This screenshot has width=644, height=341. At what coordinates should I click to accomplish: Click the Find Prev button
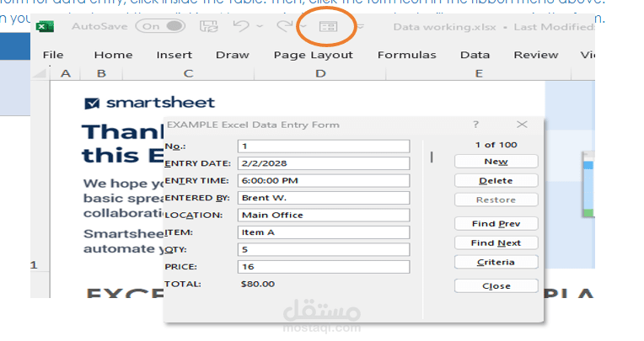(x=496, y=224)
